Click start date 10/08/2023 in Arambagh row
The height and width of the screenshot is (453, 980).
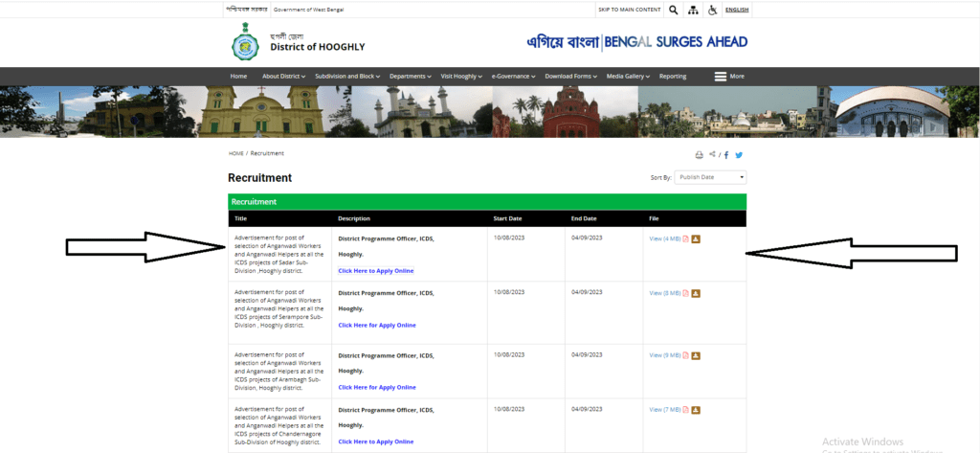pos(509,354)
